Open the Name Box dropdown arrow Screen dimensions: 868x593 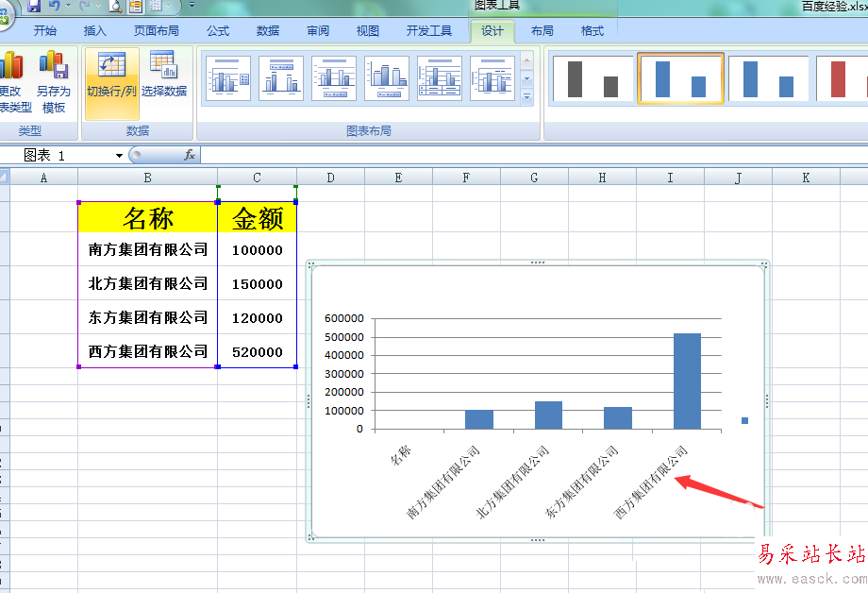click(x=119, y=156)
